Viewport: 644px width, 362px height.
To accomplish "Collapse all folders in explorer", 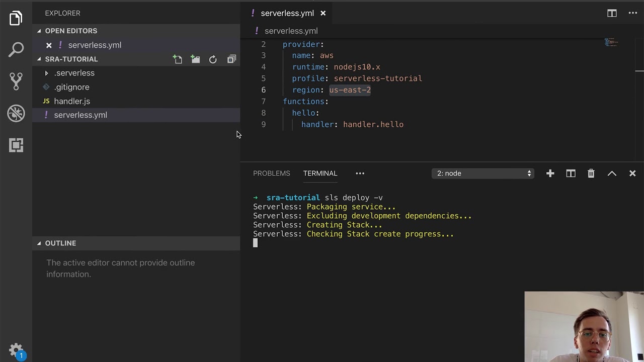I will (x=231, y=59).
